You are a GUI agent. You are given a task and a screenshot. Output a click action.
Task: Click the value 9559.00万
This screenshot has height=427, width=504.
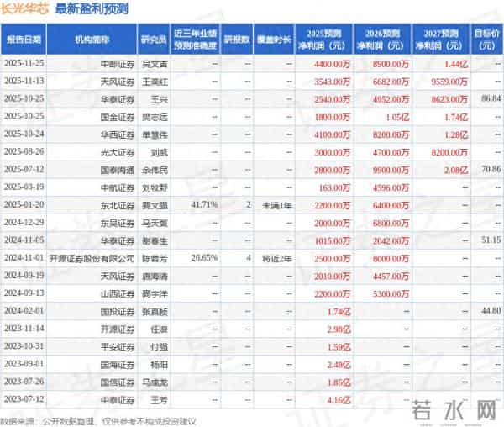pos(449,82)
